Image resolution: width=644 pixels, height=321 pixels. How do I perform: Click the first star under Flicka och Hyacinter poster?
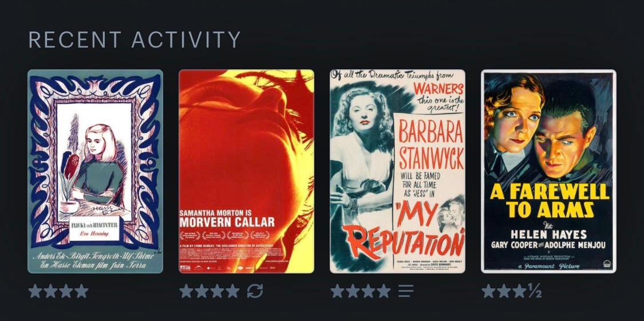tap(35, 291)
